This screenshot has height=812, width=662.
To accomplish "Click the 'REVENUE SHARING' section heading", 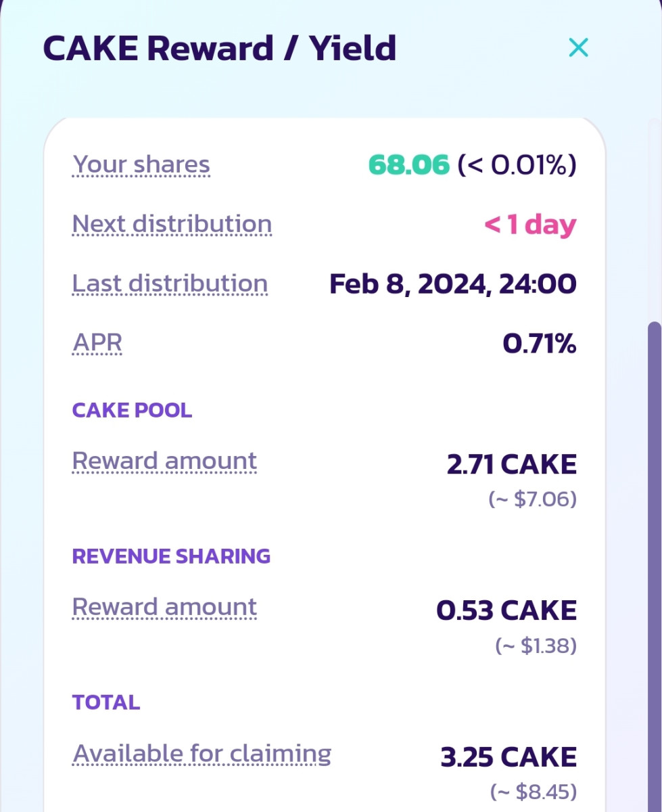I will click(x=171, y=556).
